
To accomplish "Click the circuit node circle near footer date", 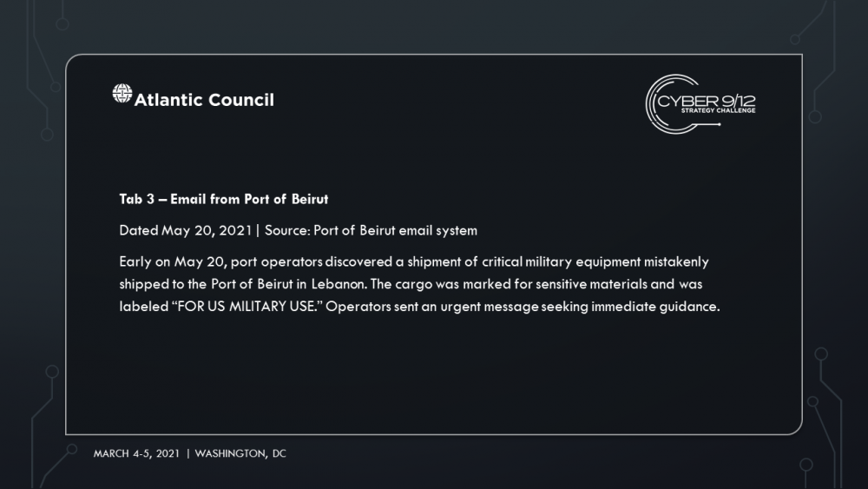I will click(72, 449).
